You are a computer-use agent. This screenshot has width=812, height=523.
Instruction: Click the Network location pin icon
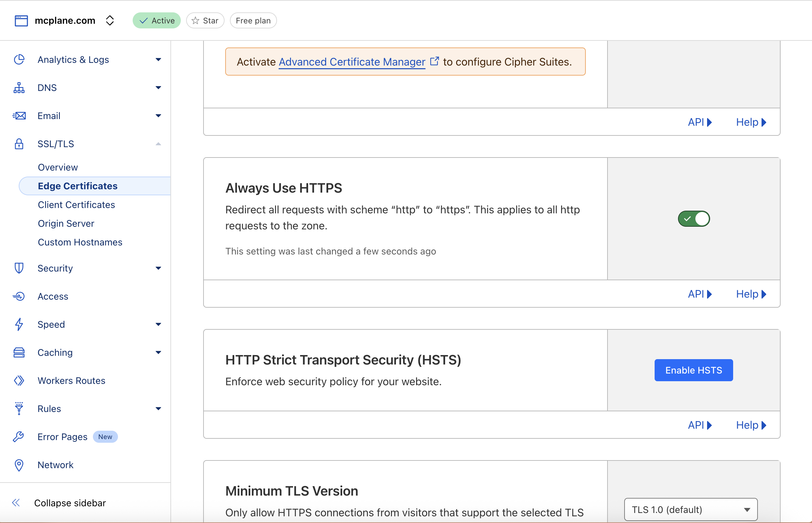19,465
